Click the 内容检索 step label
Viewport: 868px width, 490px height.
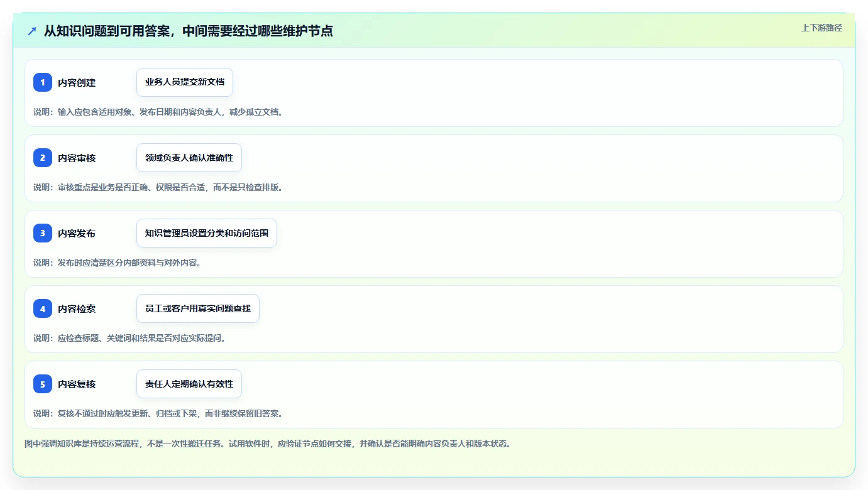pos(77,308)
